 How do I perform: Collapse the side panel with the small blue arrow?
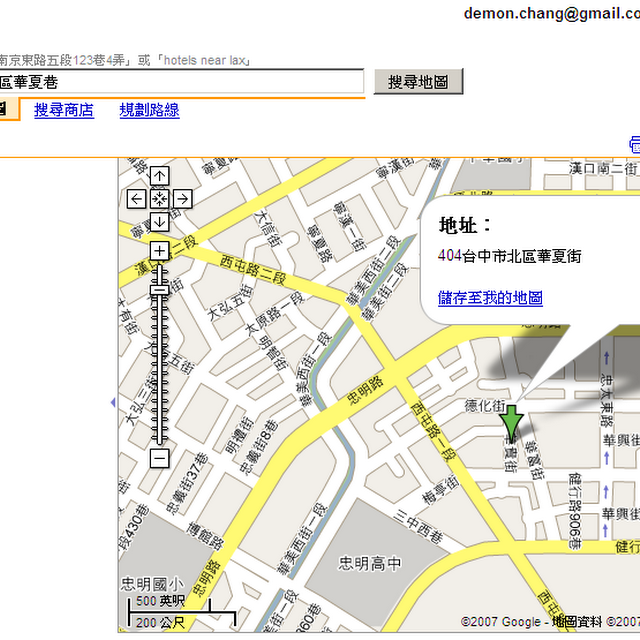click(x=113, y=403)
